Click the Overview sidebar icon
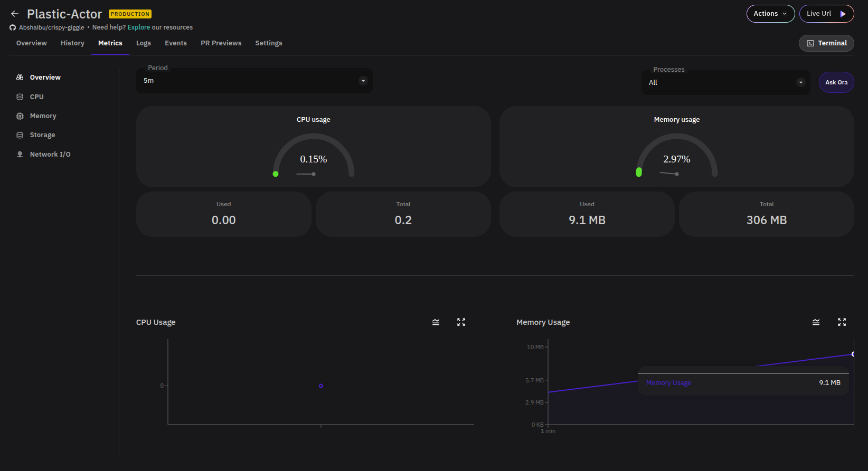The width and height of the screenshot is (868, 471). tap(20, 78)
